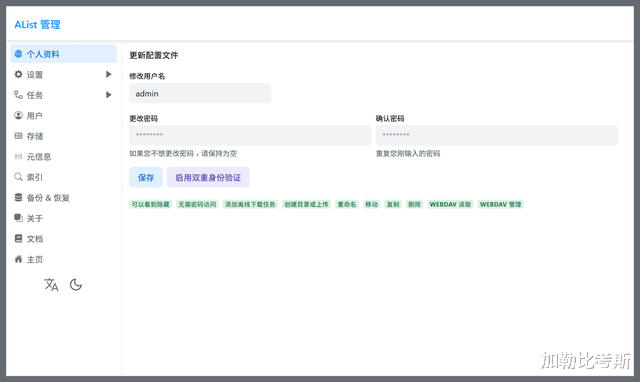The width and height of the screenshot is (640, 382).
Task: Click the hint 如果您不想更改密码，请保持为空
Action: pos(183,153)
